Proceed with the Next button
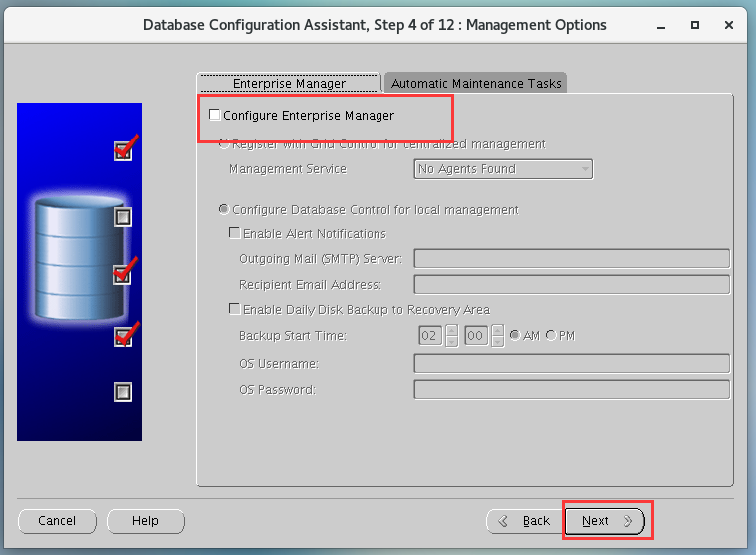The width and height of the screenshot is (756, 555). pos(605,521)
